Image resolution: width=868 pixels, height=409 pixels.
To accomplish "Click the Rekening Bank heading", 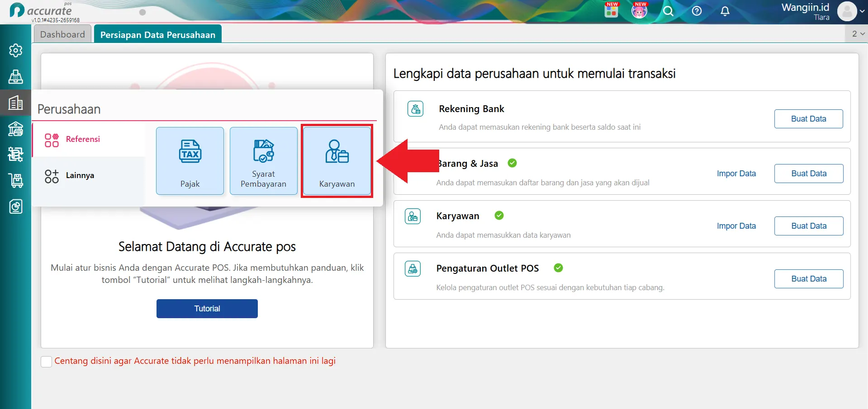I will [x=471, y=109].
